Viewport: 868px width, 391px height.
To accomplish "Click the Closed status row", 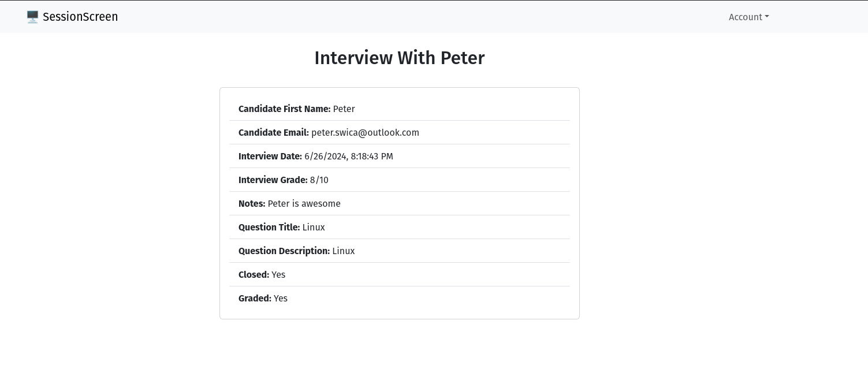I will (400, 274).
